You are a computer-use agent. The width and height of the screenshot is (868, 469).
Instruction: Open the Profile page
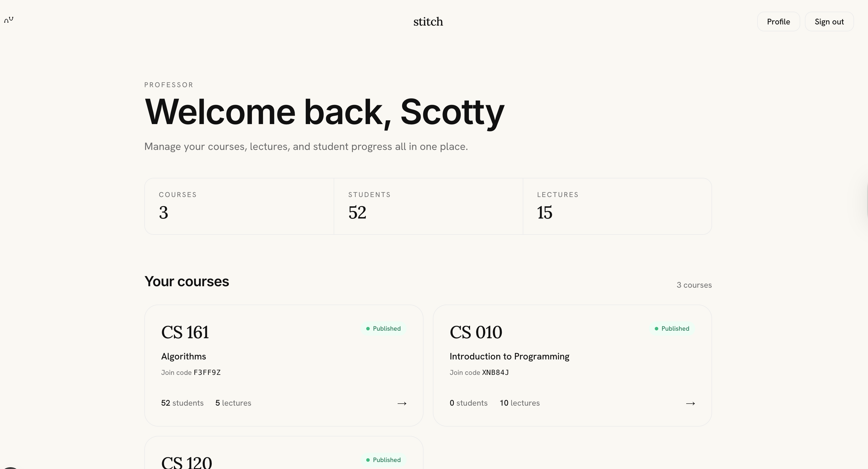click(x=778, y=22)
